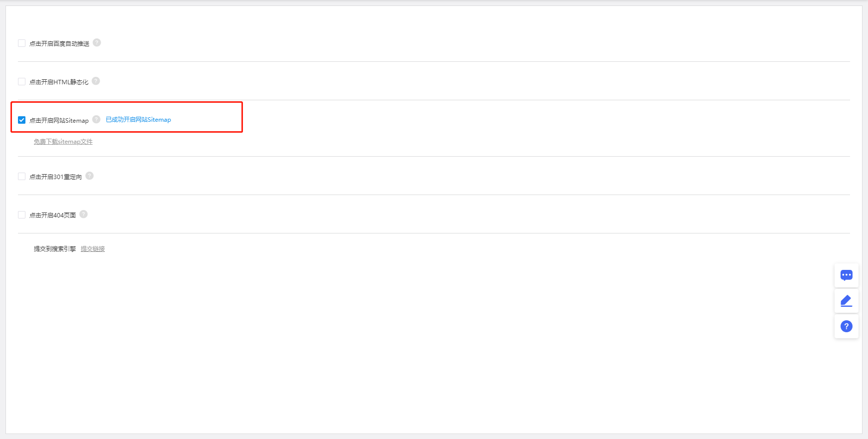Screen dimensions: 868x439
Task: Click help icon beside 百度自动推送
Action: [x=97, y=43]
